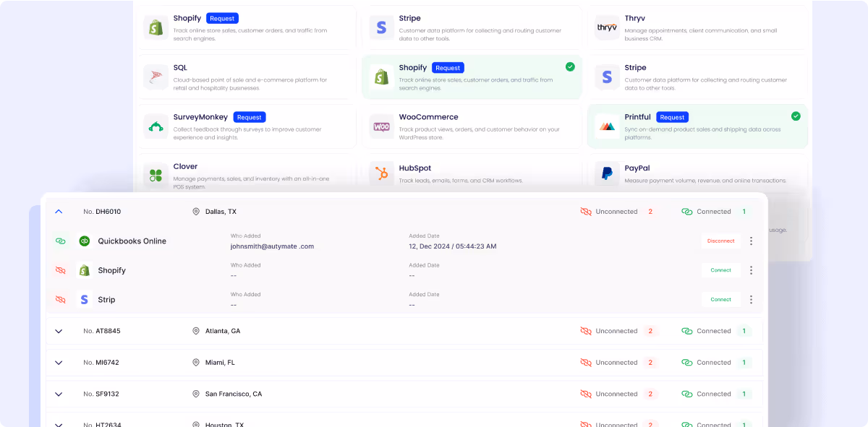Open kebab menu for Quickbooks Online
The width and height of the screenshot is (868, 427).
tap(751, 241)
